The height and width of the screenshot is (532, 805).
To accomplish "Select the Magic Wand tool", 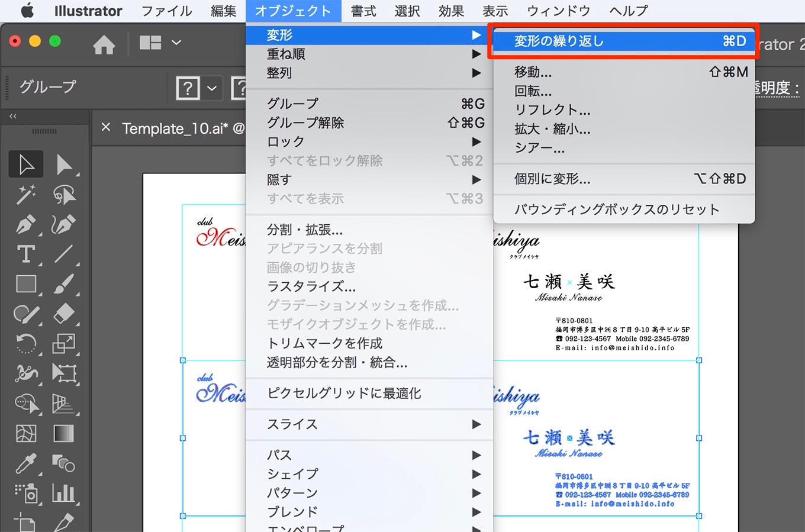I will tap(26, 194).
